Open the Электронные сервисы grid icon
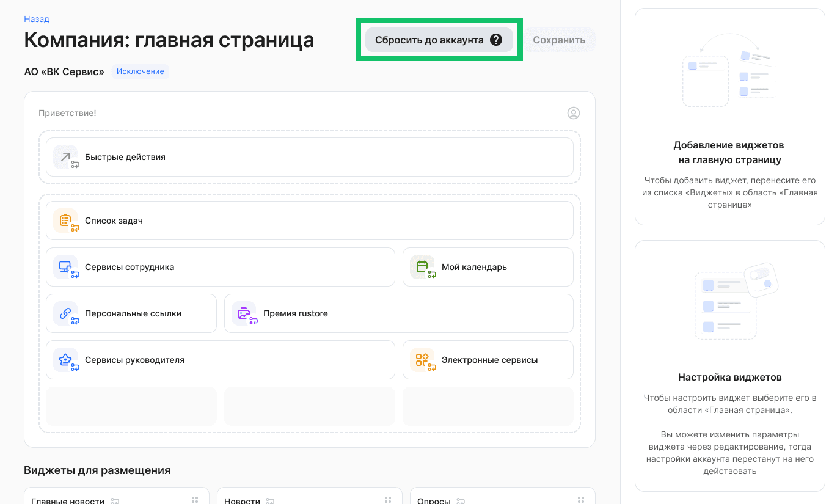 coord(422,360)
